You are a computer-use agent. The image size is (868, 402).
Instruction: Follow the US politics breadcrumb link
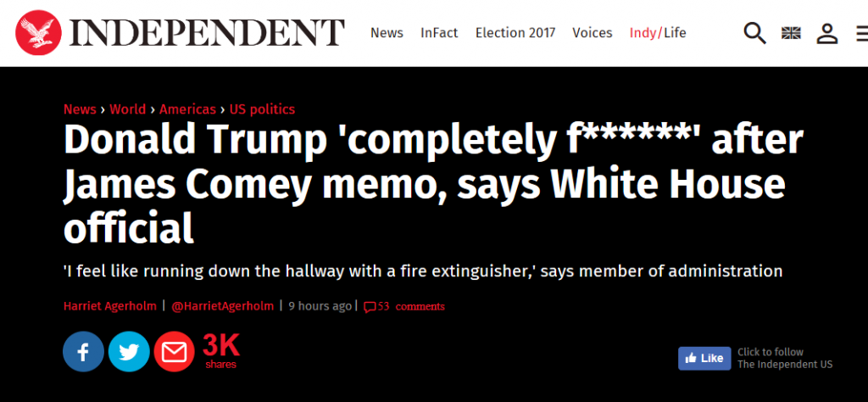click(263, 109)
